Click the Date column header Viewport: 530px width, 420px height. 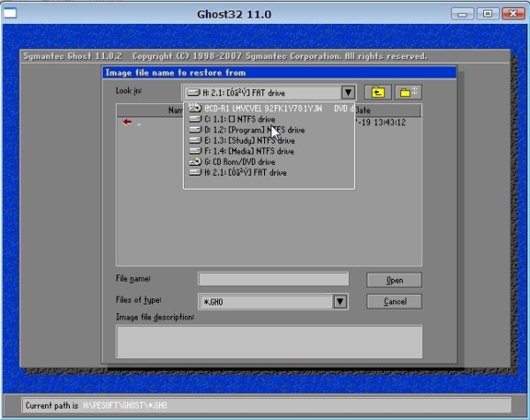click(389, 109)
